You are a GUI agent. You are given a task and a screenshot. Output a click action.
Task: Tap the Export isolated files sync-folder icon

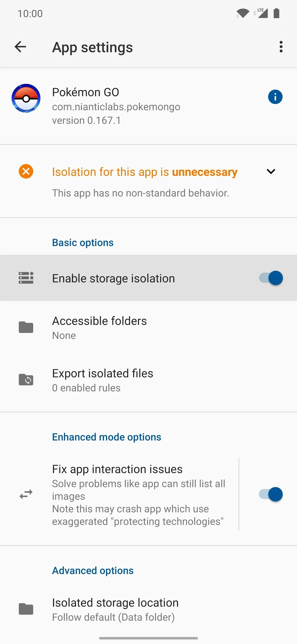click(x=26, y=380)
